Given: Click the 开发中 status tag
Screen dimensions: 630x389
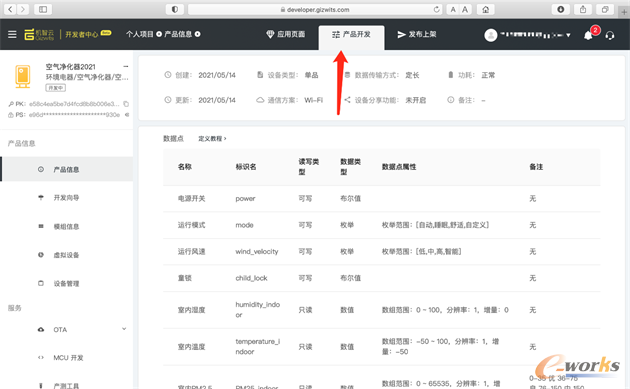Looking at the screenshot, I should (x=55, y=88).
